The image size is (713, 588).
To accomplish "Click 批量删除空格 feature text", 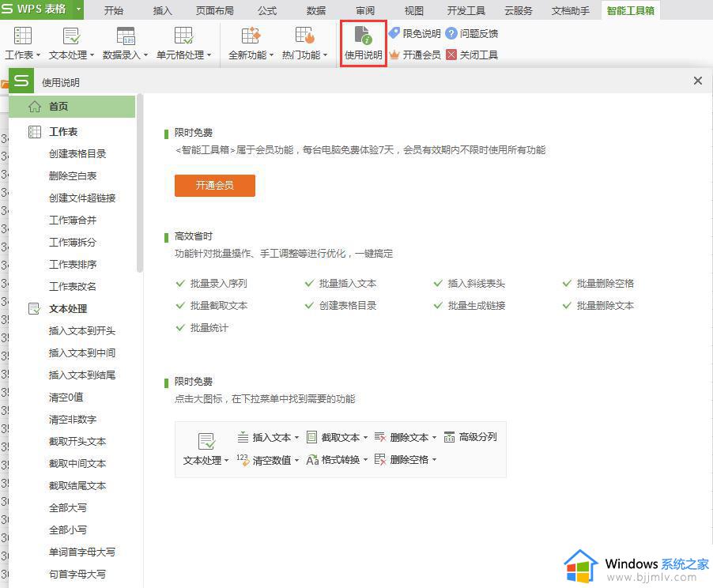I will pos(605,284).
